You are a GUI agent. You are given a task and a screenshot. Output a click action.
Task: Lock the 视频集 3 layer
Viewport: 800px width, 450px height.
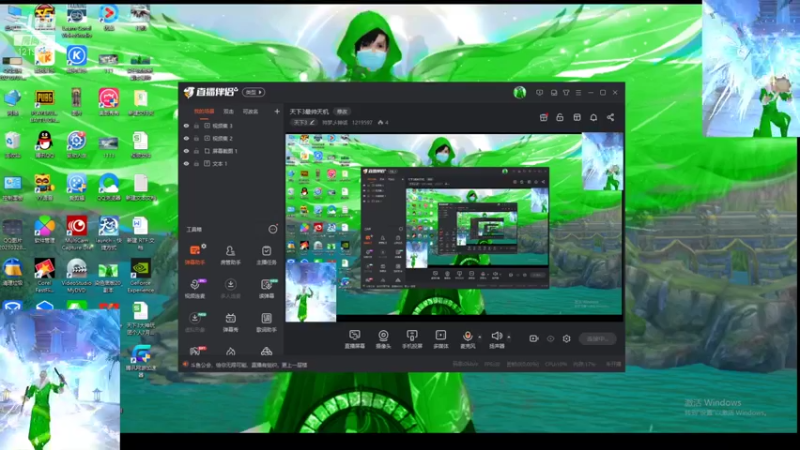point(196,126)
